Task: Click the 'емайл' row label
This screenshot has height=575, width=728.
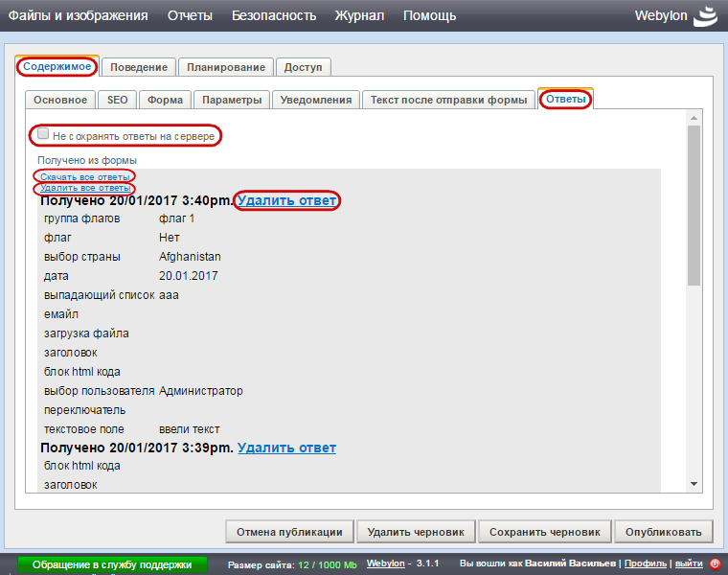Action: (x=61, y=314)
